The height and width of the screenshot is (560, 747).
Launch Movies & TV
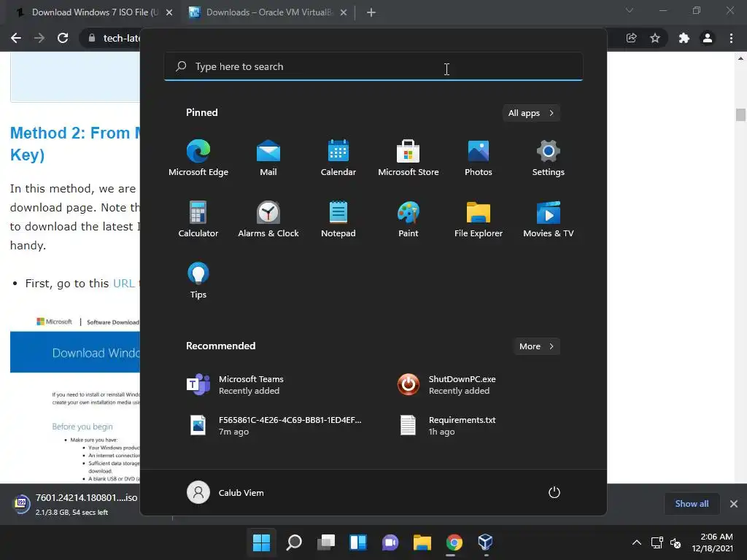point(549,219)
